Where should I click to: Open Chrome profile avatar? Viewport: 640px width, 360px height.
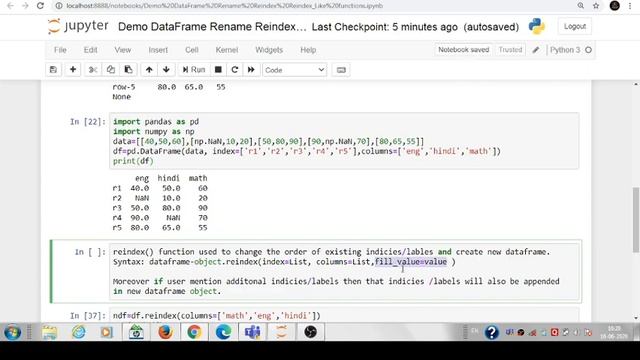point(615,5)
